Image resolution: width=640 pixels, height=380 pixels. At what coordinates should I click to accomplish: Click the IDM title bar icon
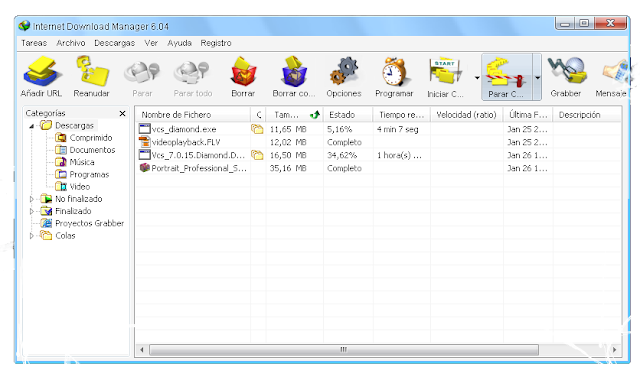click(24, 26)
